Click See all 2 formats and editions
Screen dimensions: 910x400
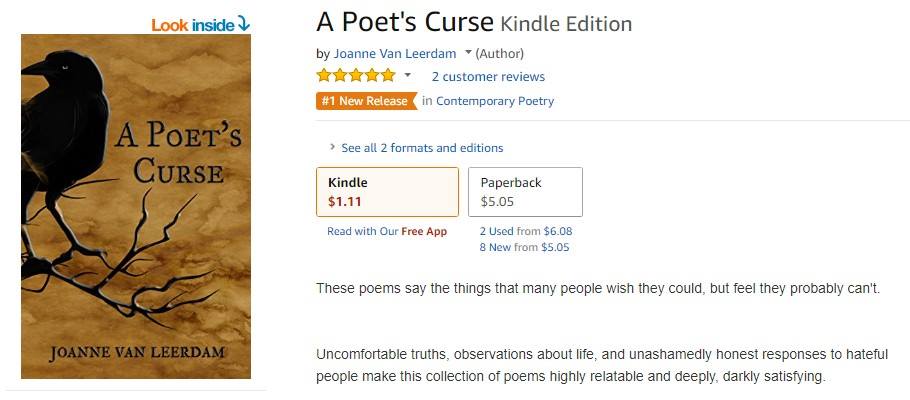422,148
